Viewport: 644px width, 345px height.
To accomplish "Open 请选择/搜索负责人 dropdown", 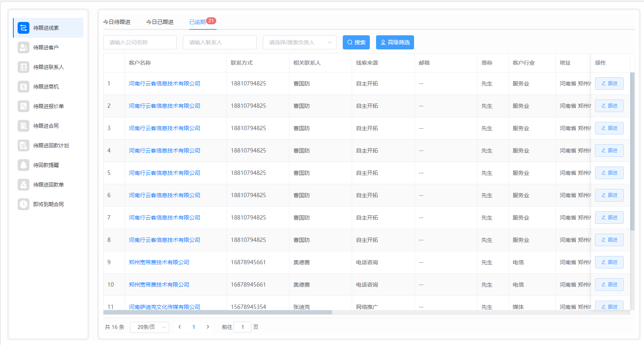I will tap(300, 42).
